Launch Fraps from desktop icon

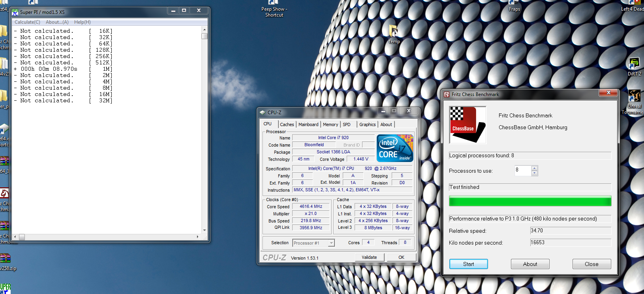(514, 6)
